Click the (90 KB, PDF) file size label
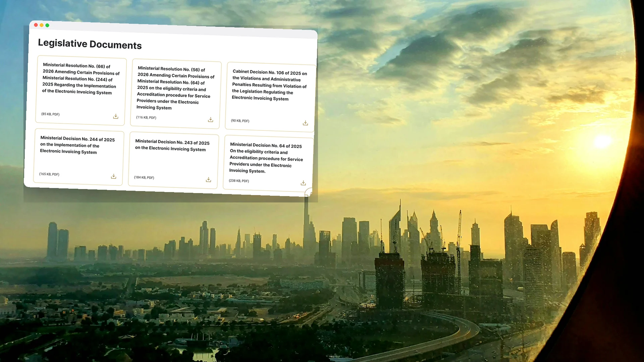 [240, 121]
